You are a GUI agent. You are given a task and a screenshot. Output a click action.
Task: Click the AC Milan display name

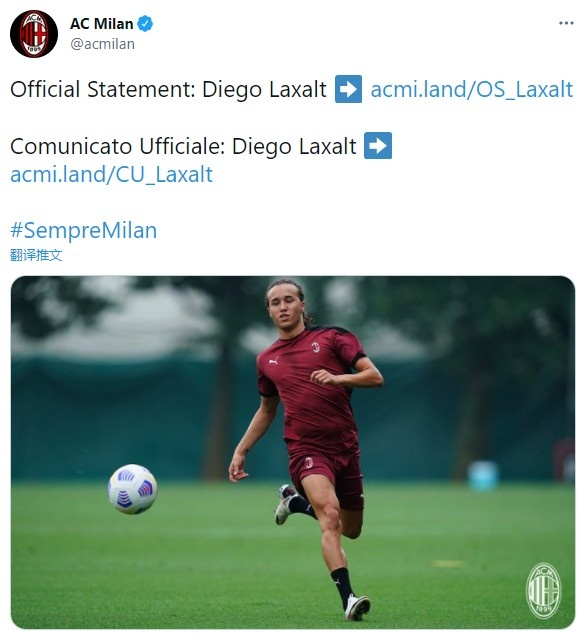101,24
